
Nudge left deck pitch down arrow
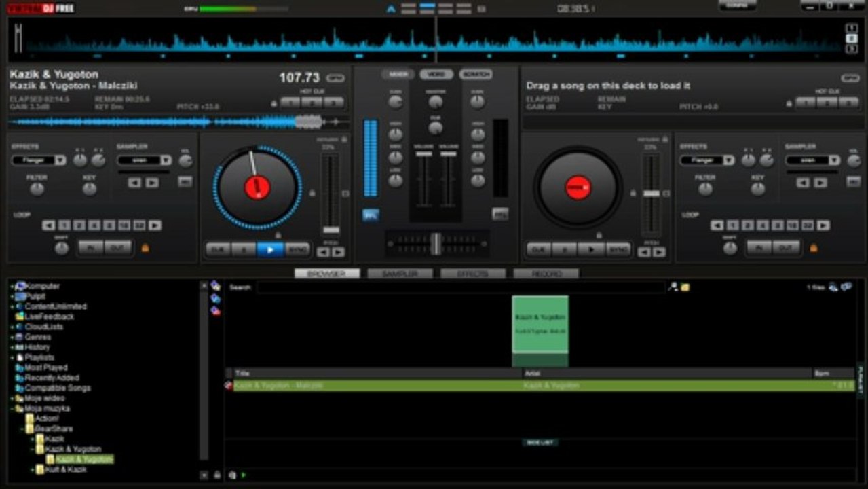pos(324,252)
